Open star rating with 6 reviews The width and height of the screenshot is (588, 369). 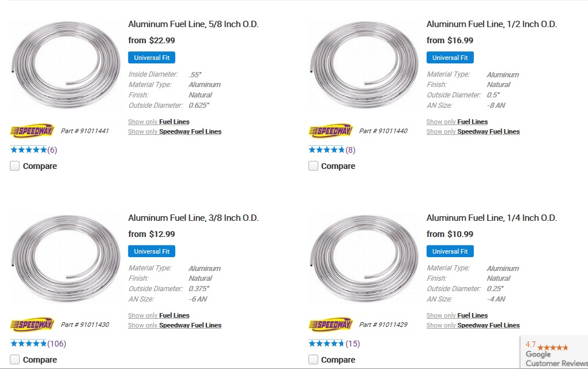pyautogui.click(x=33, y=150)
